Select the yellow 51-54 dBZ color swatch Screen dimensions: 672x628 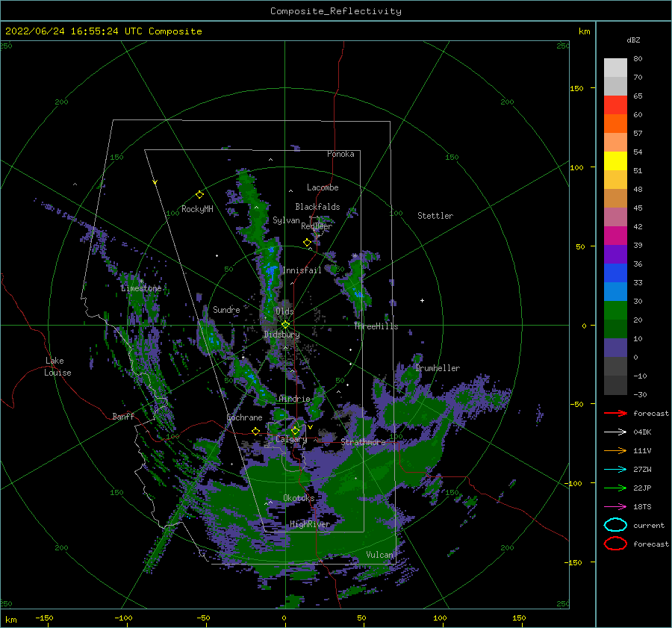pyautogui.click(x=615, y=161)
